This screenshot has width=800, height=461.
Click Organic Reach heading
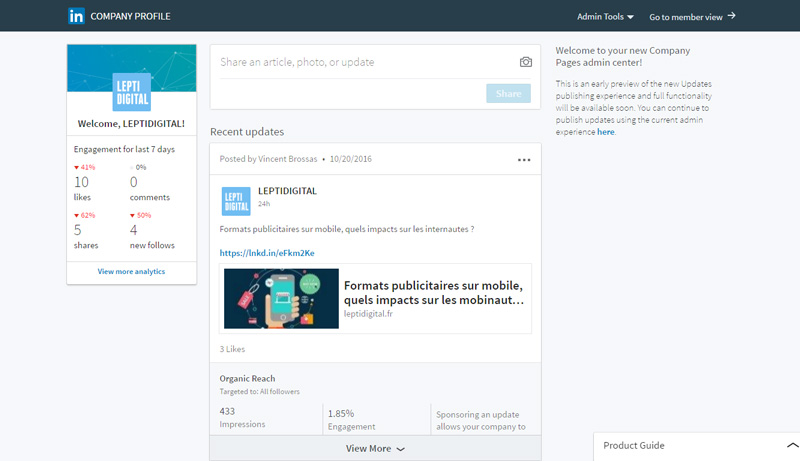(247, 378)
